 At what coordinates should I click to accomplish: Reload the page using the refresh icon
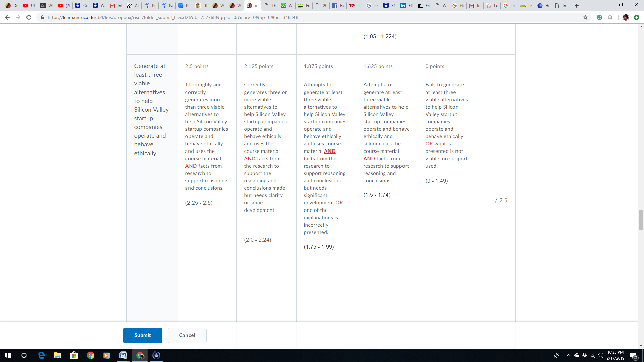coord(29,17)
